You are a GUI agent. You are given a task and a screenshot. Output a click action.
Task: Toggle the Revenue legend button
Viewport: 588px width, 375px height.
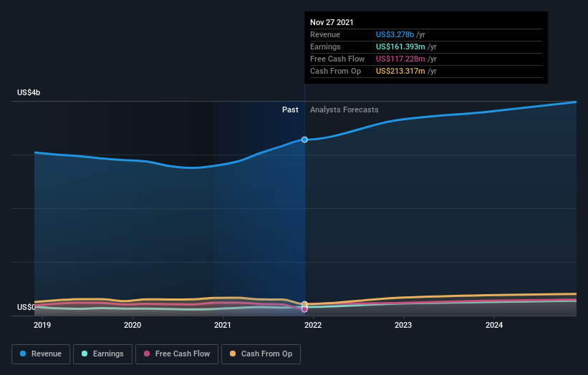(41, 354)
